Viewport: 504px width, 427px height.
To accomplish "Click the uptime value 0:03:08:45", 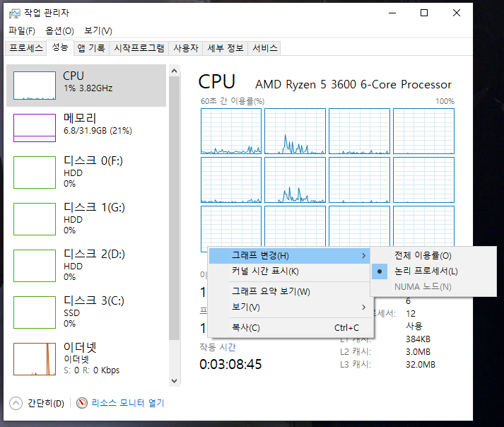I will (x=230, y=364).
